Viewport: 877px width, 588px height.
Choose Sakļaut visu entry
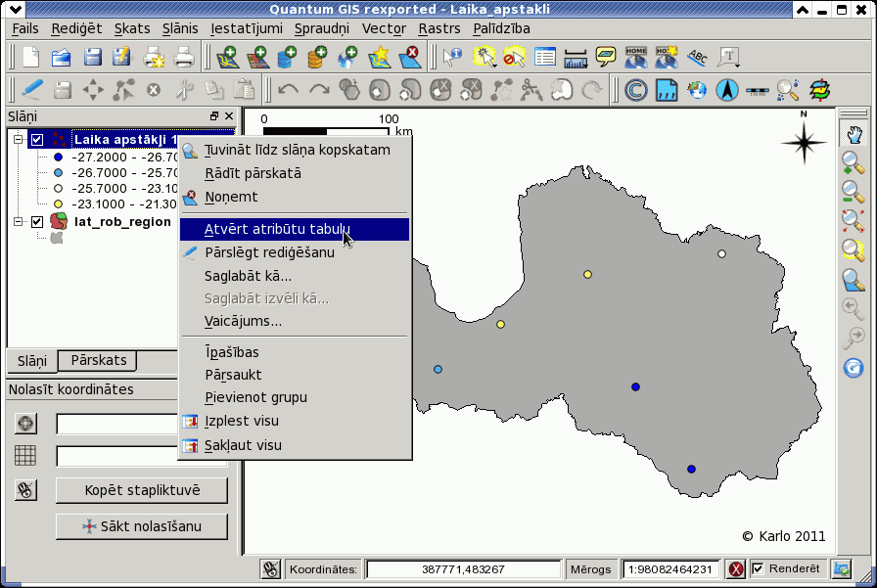click(x=295, y=445)
